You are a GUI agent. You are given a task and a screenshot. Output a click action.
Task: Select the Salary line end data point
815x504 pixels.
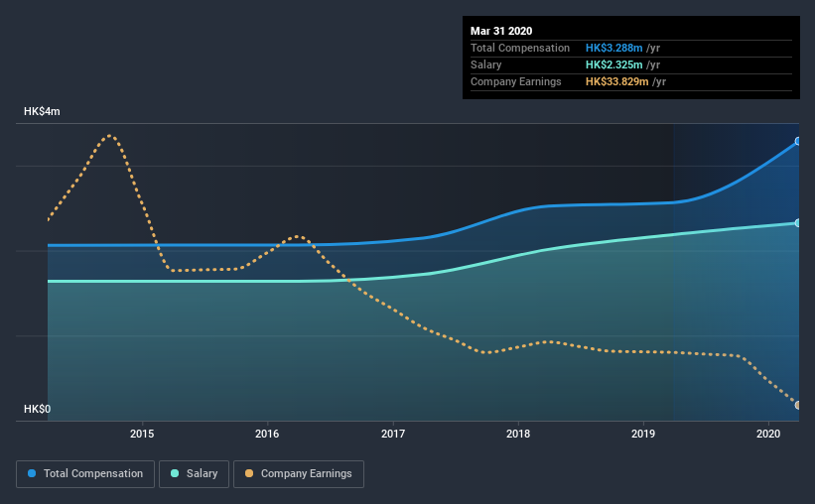798,223
